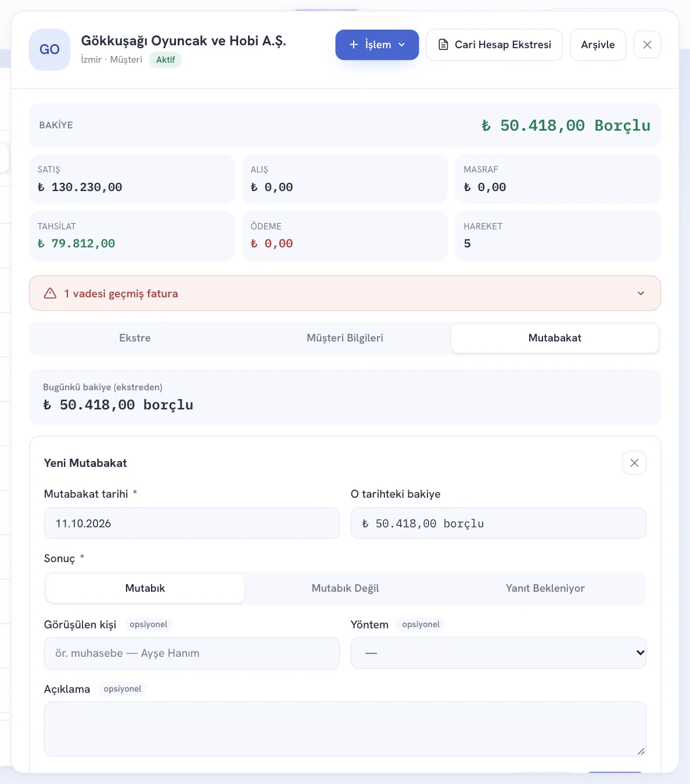
Task: Click the Arşivle button
Action: (598, 45)
